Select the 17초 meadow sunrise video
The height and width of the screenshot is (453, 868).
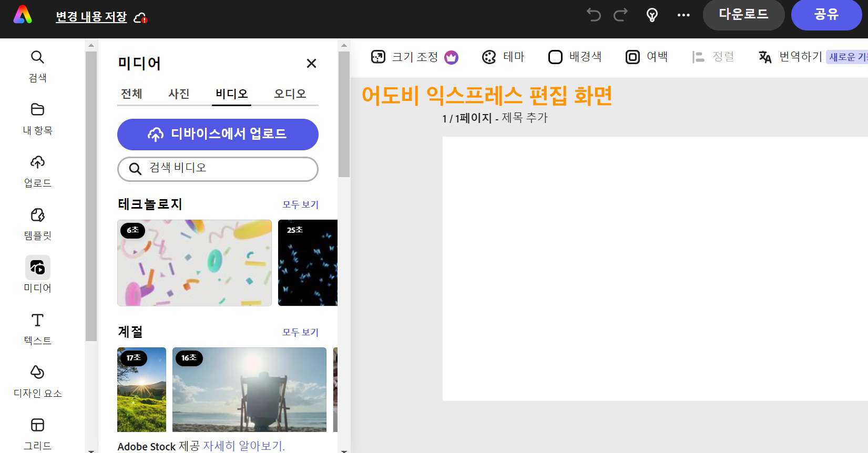(x=141, y=389)
